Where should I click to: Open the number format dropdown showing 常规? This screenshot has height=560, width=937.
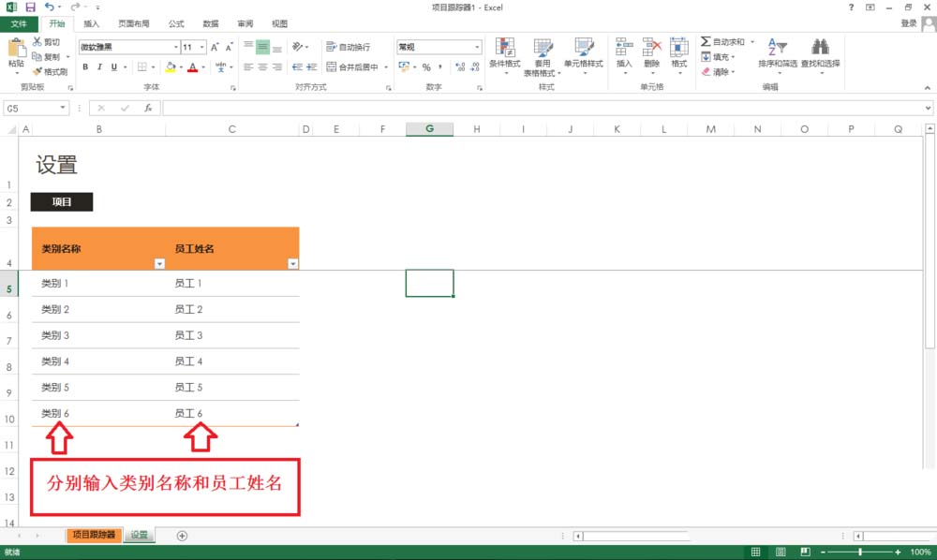[438, 45]
